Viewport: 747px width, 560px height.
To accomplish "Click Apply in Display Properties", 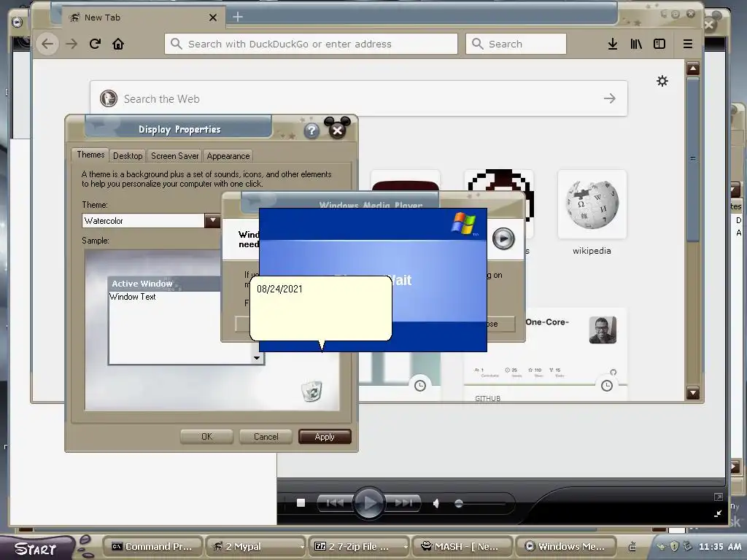I will [325, 437].
